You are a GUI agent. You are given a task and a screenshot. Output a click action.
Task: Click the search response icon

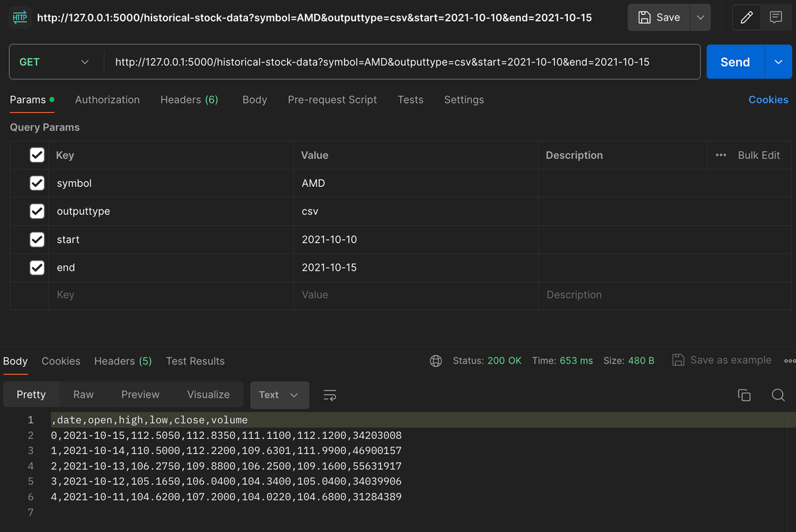778,395
